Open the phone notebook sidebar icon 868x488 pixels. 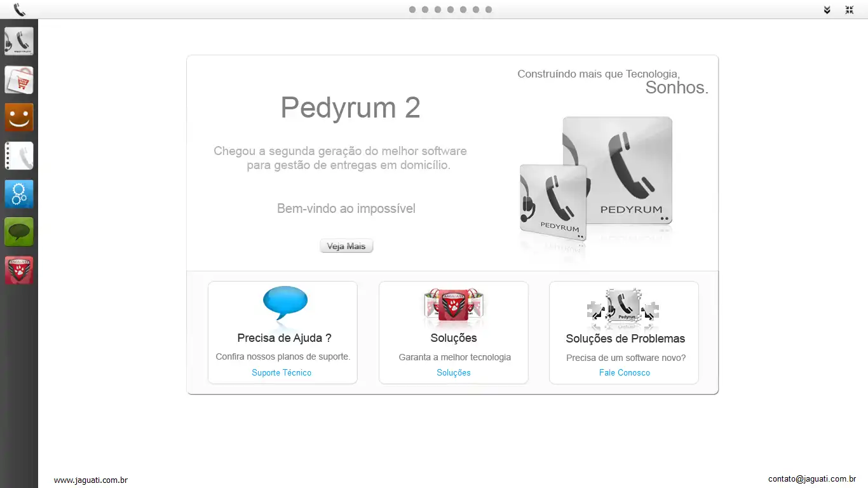(19, 156)
